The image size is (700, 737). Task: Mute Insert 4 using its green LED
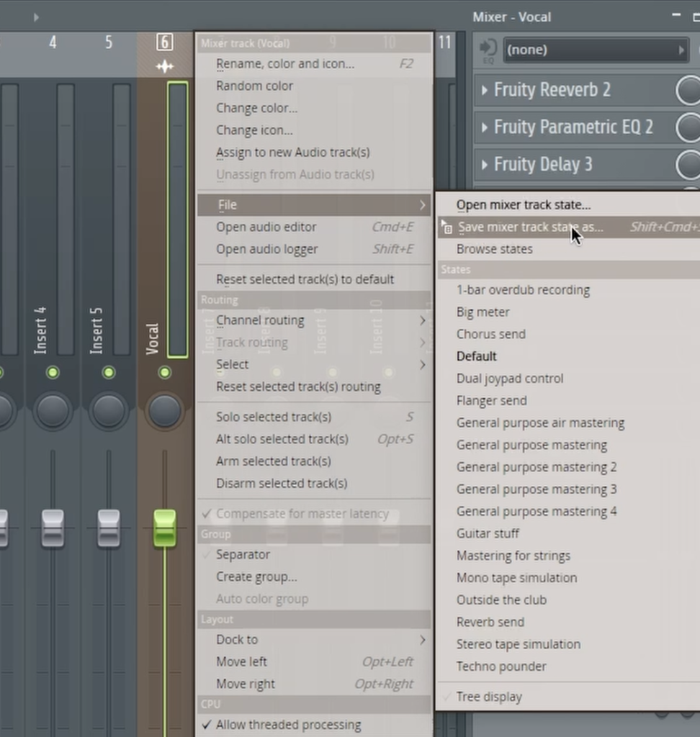click(53, 372)
